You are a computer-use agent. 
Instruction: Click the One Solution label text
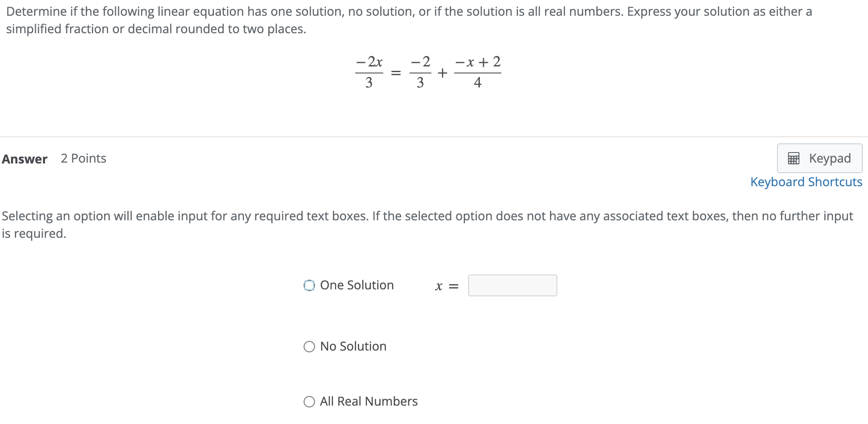pyautogui.click(x=357, y=285)
